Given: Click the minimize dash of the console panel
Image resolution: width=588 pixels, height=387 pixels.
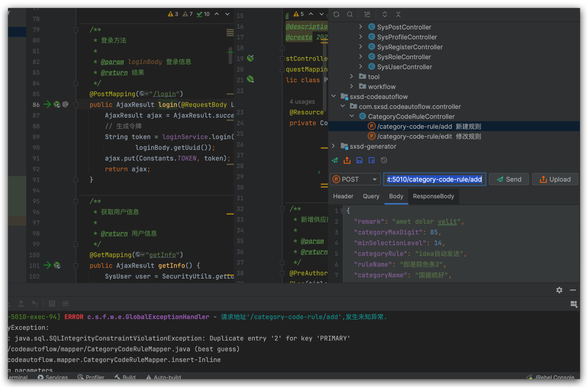Looking at the screenshot, I should click(573, 290).
